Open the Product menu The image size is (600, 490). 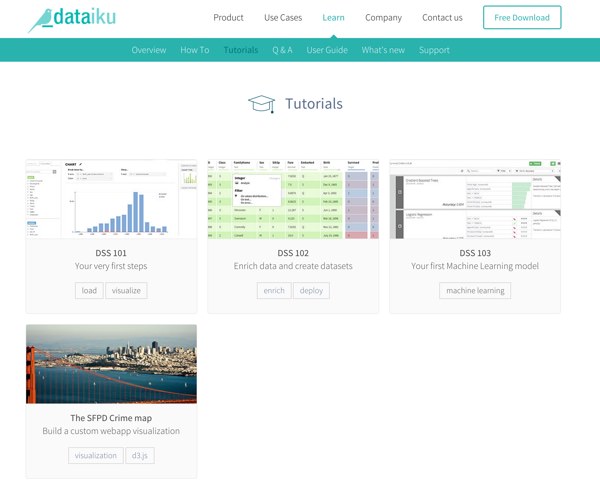pos(228,18)
